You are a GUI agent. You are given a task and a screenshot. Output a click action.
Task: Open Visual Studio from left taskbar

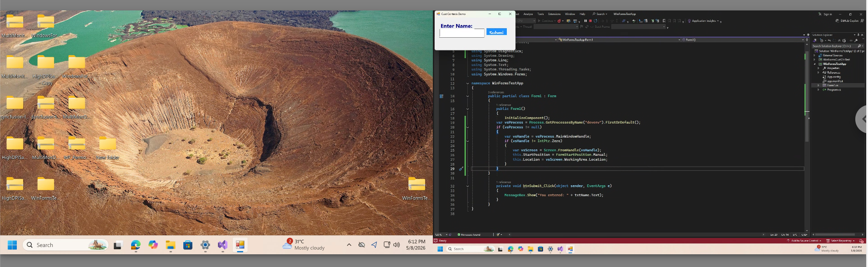point(222,245)
